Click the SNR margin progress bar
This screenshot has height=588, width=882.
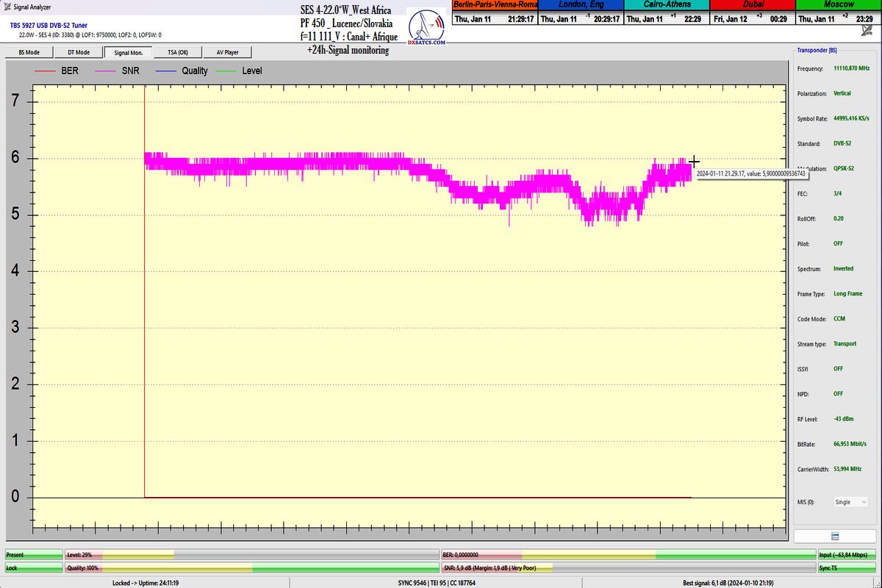pyautogui.click(x=627, y=568)
